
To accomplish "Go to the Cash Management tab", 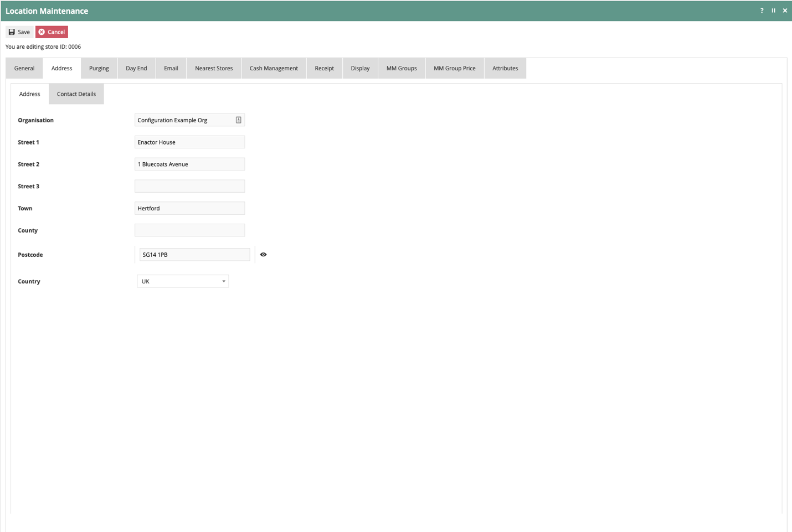I will click(274, 68).
